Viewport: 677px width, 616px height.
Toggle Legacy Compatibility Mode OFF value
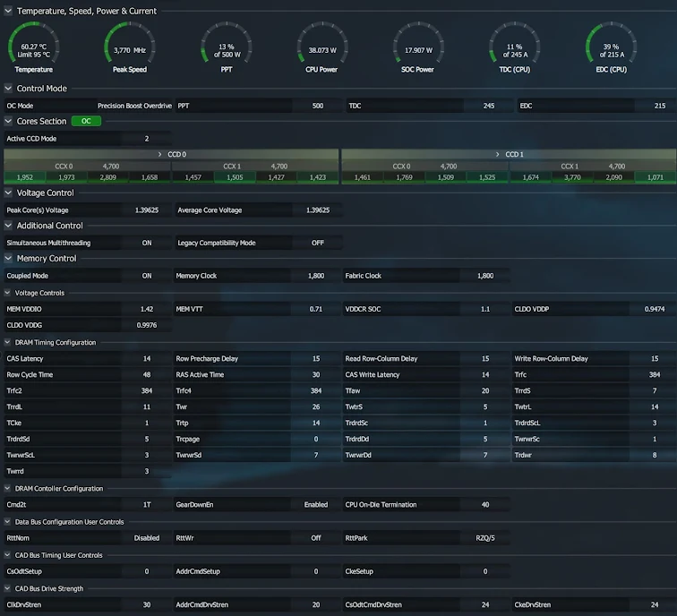(318, 243)
